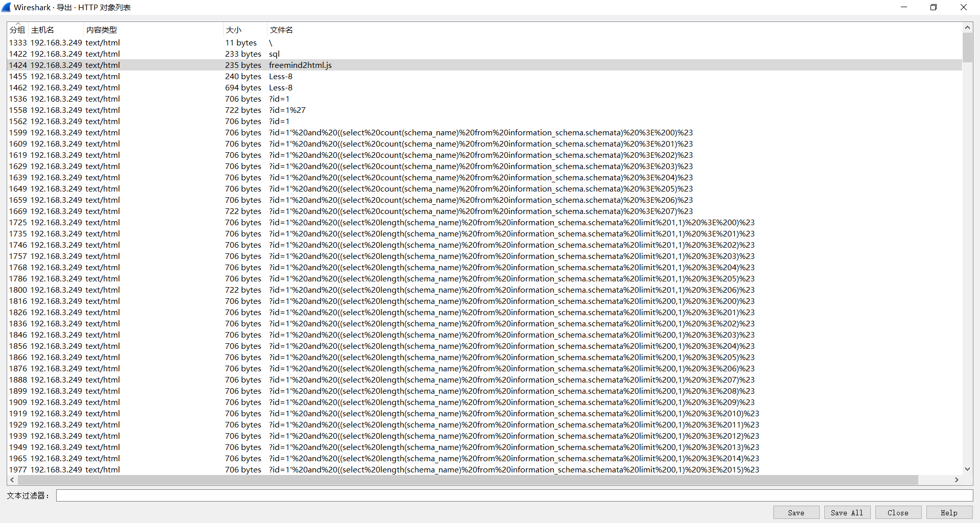Select packet 1856 row
Viewport: 980px width, 523px height.
click(484, 346)
